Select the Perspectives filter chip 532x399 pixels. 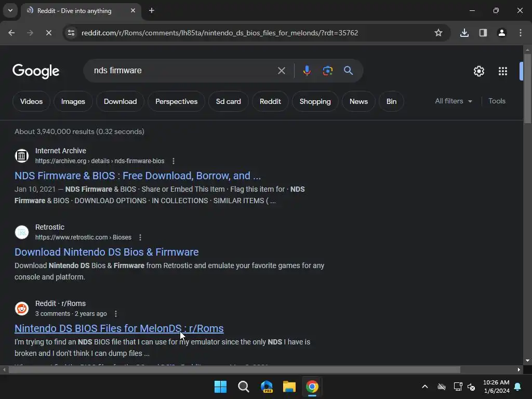pos(177,101)
